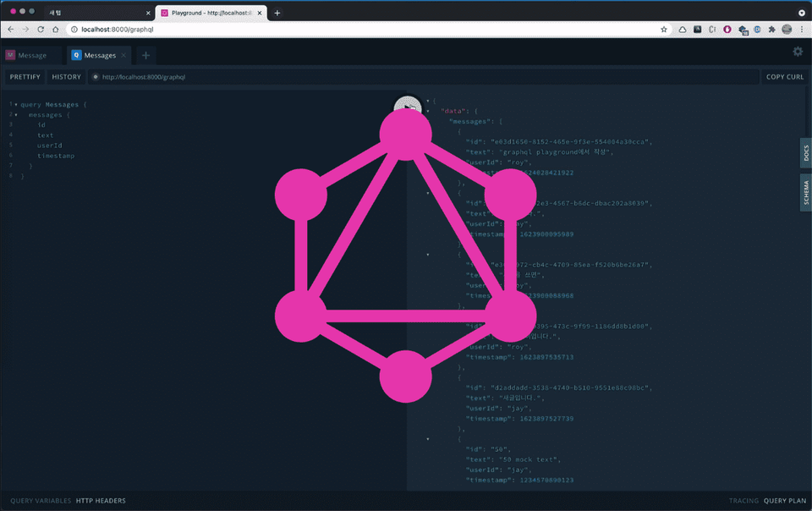Show the QUERY PLAN panel

pyautogui.click(x=785, y=501)
